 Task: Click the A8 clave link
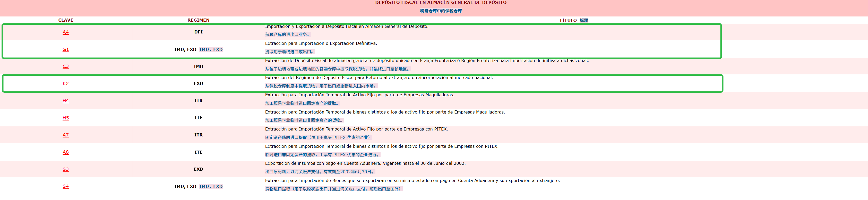[x=65, y=152]
